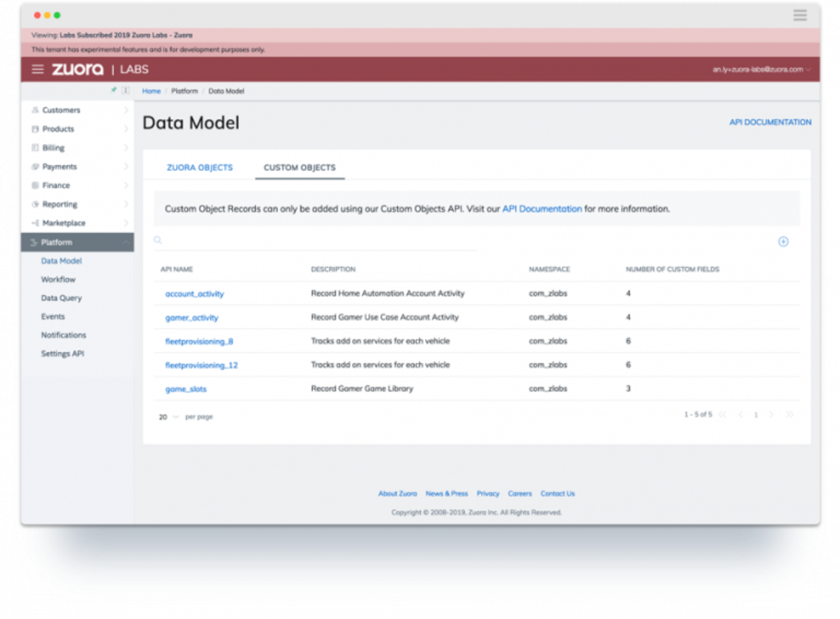This screenshot has height=619, width=840.
Task: Click the search magnifier icon above table
Action: [x=157, y=240]
